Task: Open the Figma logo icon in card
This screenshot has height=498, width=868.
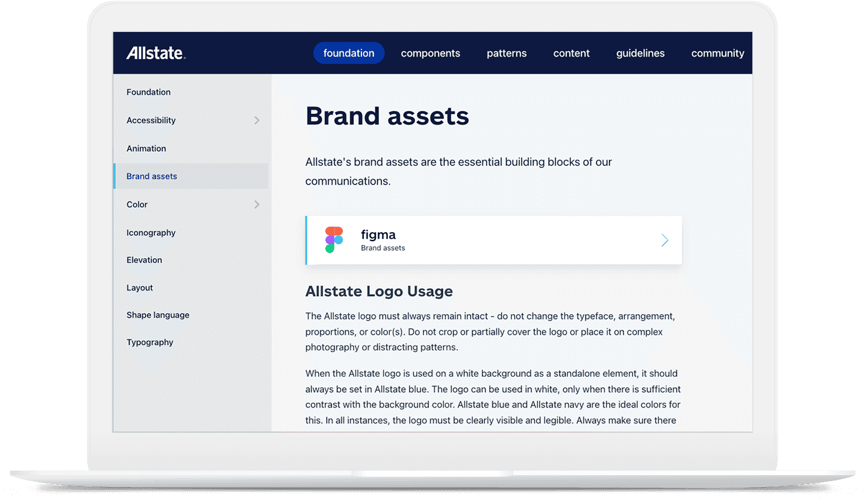Action: point(334,240)
